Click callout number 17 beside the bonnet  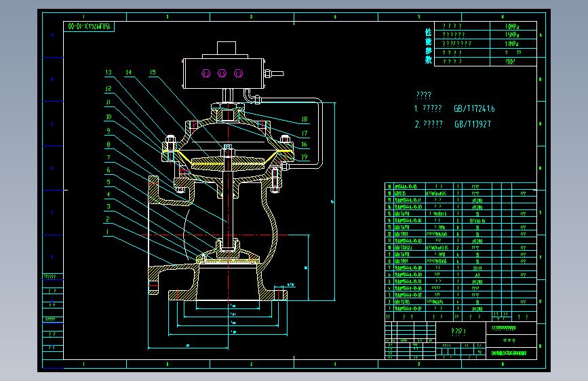pyautogui.click(x=305, y=133)
